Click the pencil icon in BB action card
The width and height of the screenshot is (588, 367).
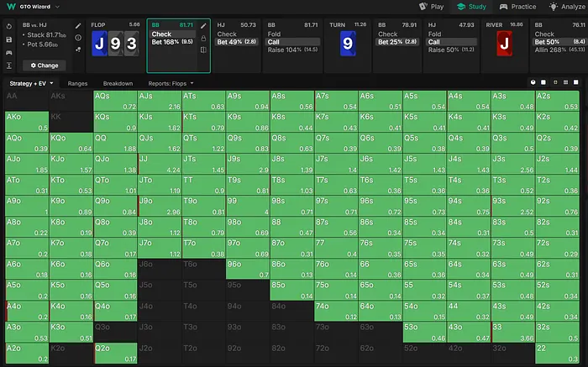pyautogui.click(x=203, y=26)
